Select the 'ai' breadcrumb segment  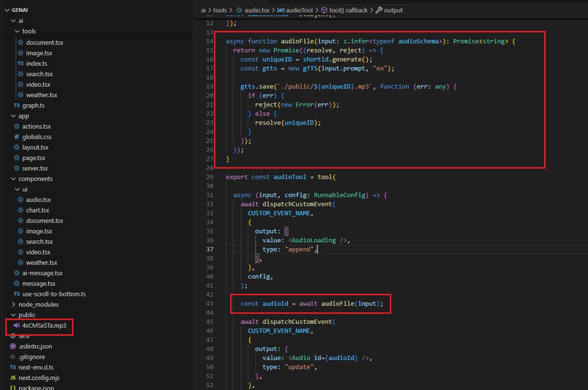tap(203, 10)
